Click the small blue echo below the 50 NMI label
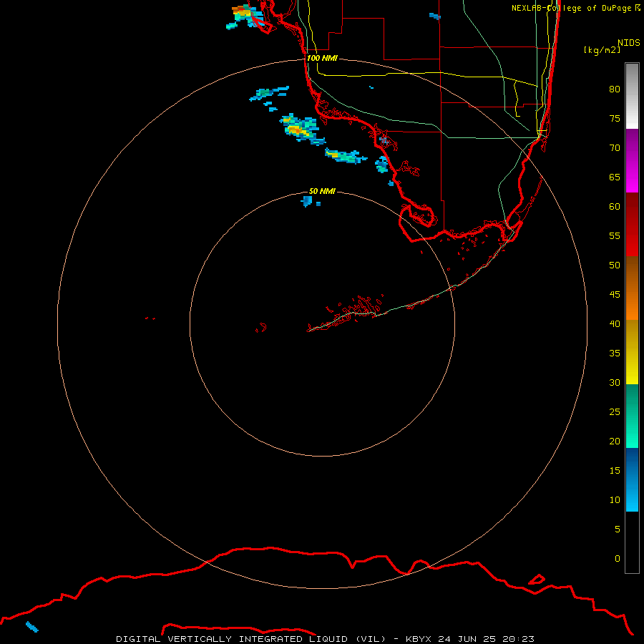 [x=307, y=201]
